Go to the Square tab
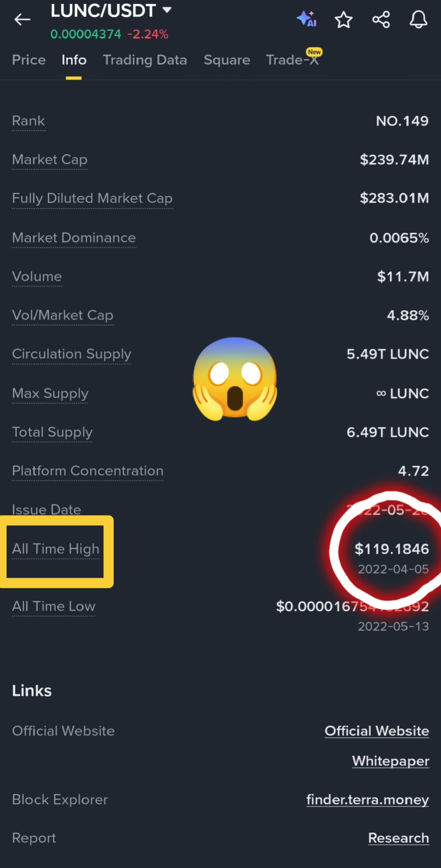 click(227, 60)
